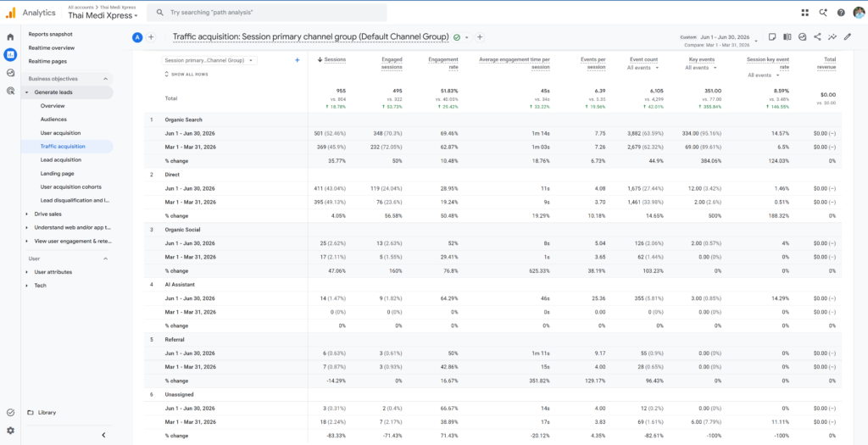
Task: Collapse the Business objectives section
Action: (106, 79)
